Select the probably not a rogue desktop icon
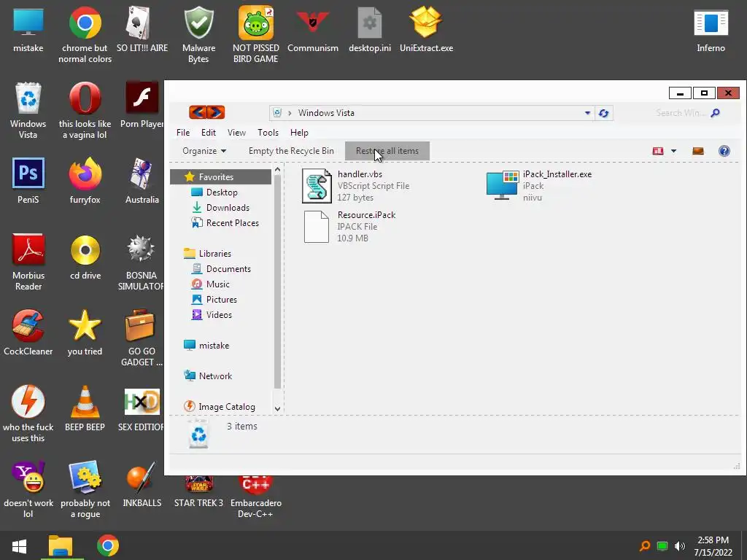 (85, 489)
